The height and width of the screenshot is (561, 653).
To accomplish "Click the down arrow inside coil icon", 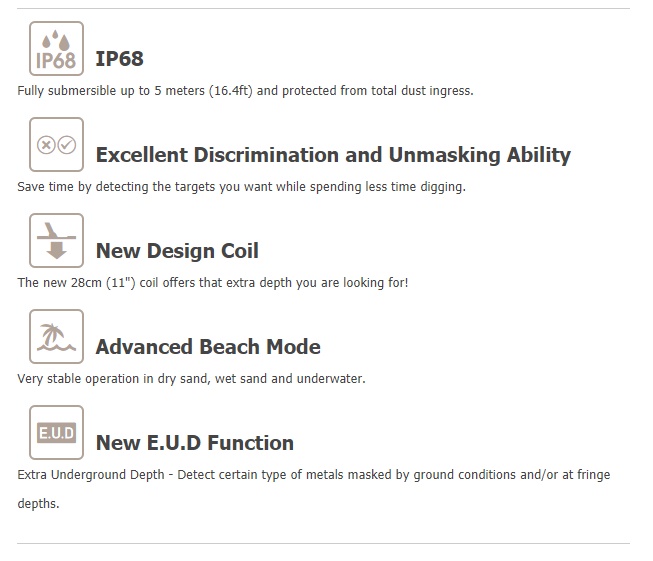I will tap(56, 251).
